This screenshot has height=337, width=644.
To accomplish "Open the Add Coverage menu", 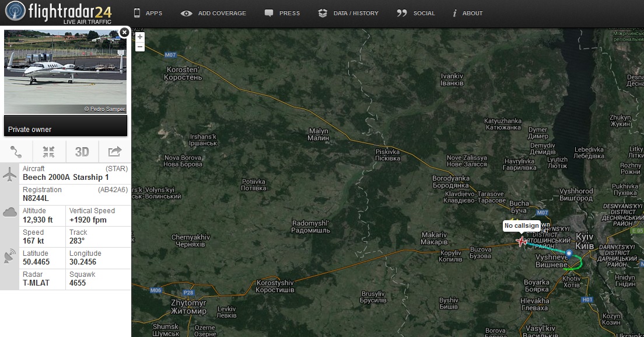I will [213, 13].
